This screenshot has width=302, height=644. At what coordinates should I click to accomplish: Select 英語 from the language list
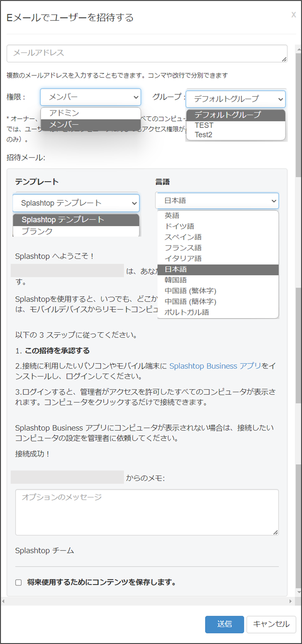click(x=172, y=216)
